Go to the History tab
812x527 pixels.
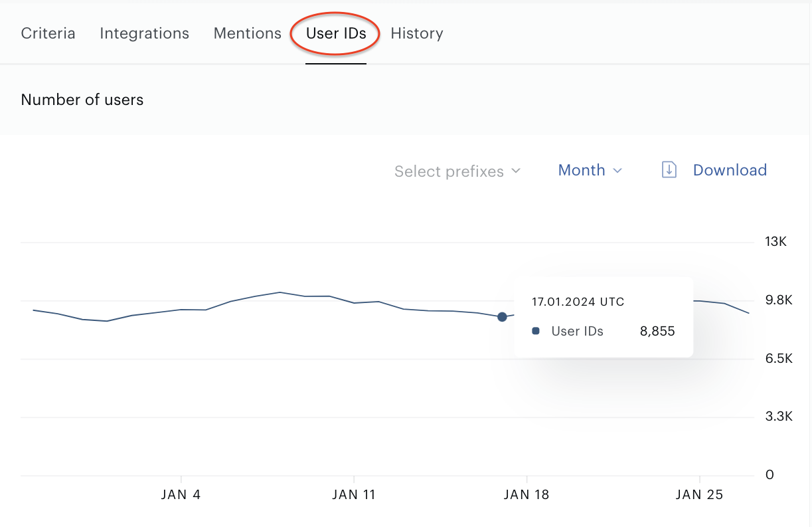[x=417, y=33]
